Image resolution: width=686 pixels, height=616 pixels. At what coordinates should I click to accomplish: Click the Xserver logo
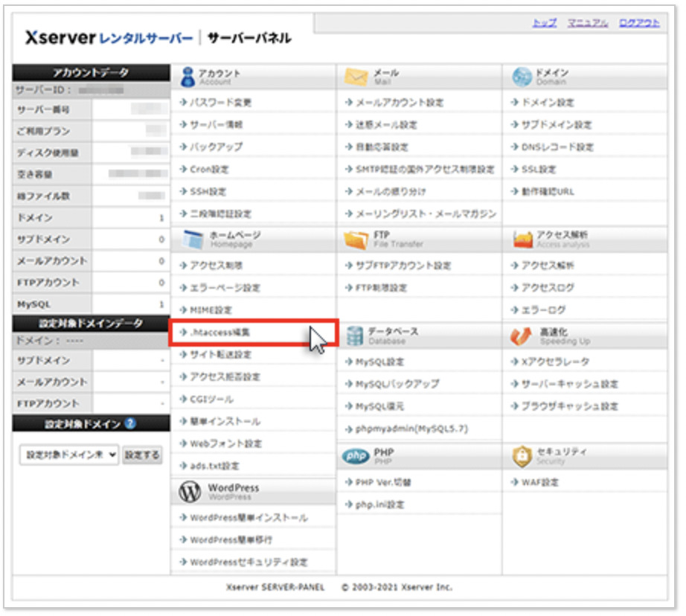[x=60, y=38]
